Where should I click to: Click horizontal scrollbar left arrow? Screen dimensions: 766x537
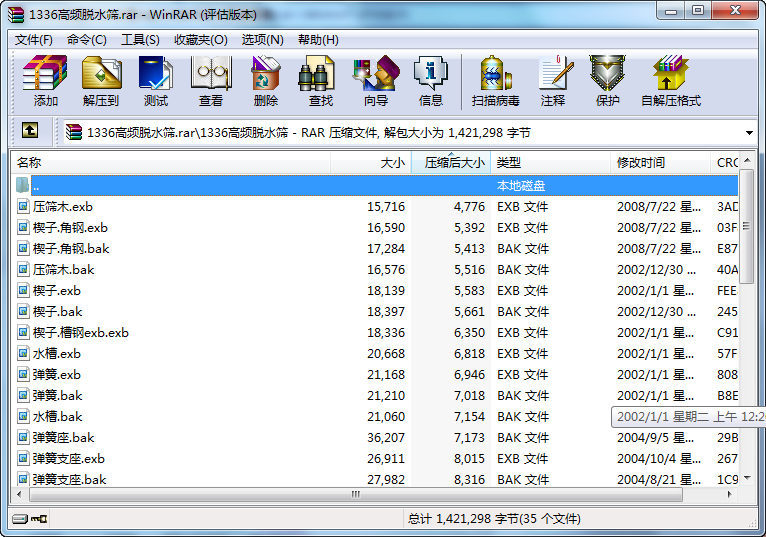pyautogui.click(x=19, y=494)
